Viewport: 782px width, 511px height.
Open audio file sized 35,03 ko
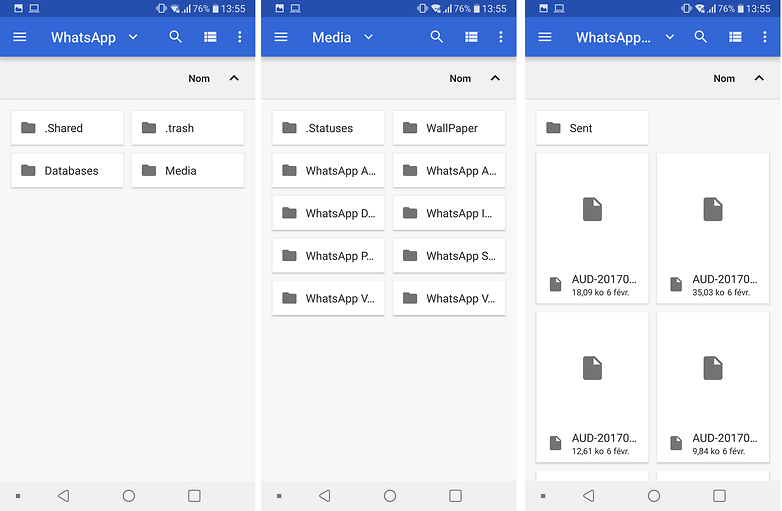click(713, 228)
